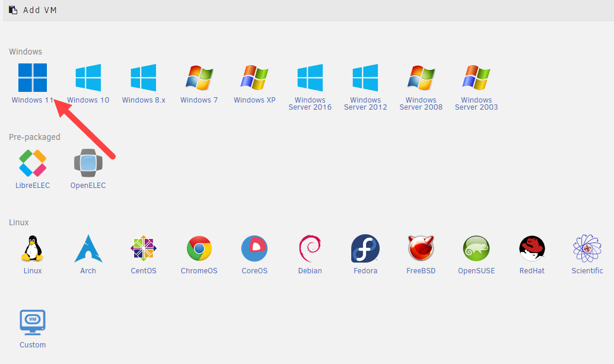Click the LibreELEC text link
The image size is (614, 364).
(33, 186)
